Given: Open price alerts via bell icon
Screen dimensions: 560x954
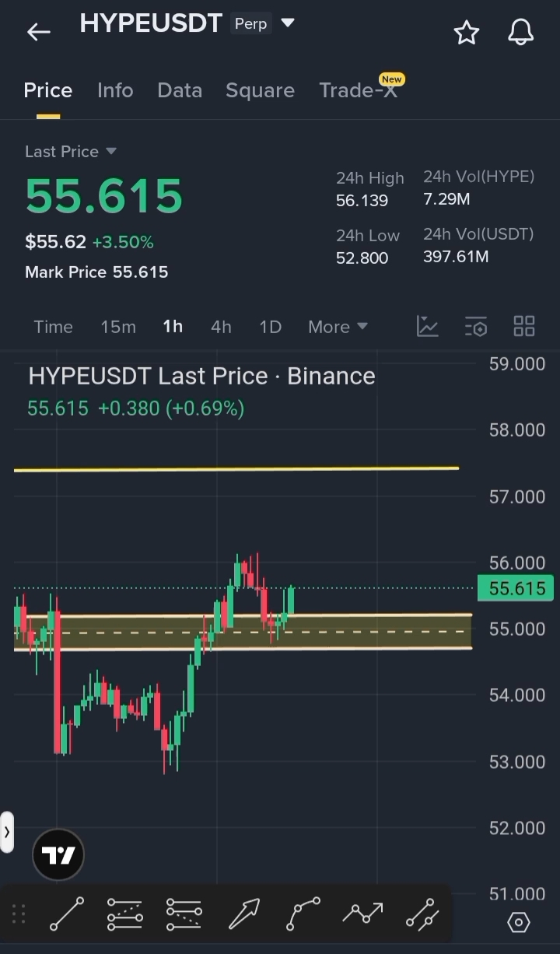Looking at the screenshot, I should 521,32.
